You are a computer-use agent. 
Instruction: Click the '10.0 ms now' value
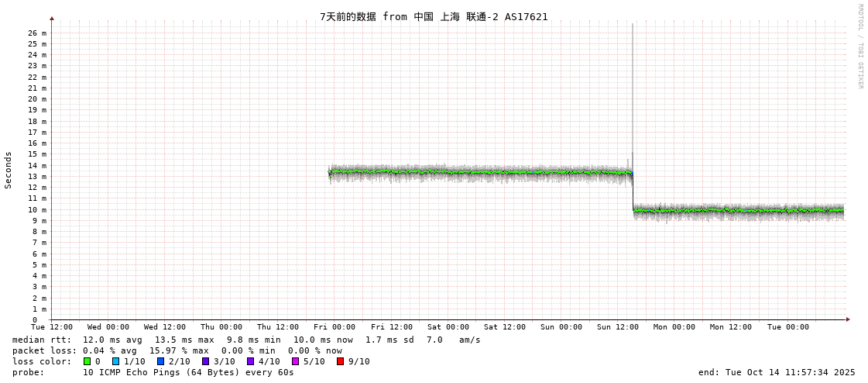pos(323,340)
